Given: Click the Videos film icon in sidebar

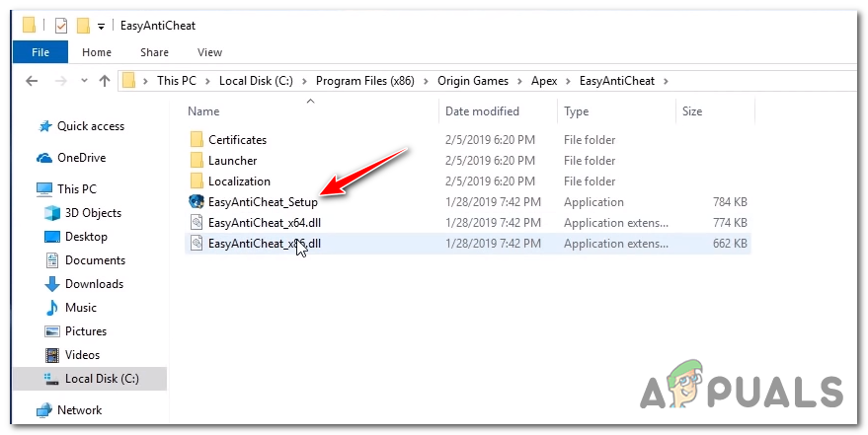Looking at the screenshot, I should (52, 355).
